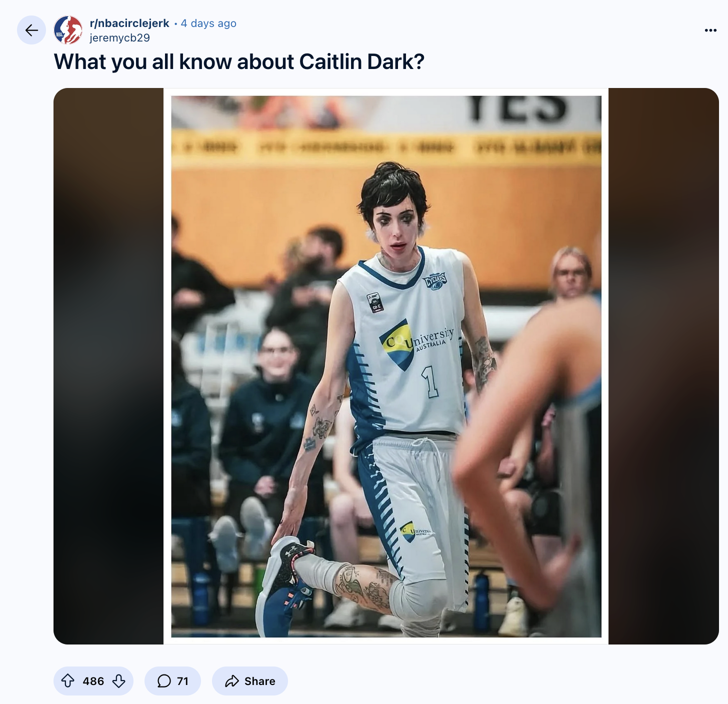Share this post

250,681
